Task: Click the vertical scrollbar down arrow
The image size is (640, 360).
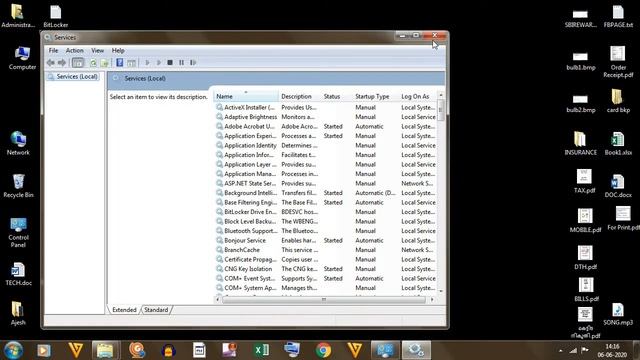Action: 441,291
